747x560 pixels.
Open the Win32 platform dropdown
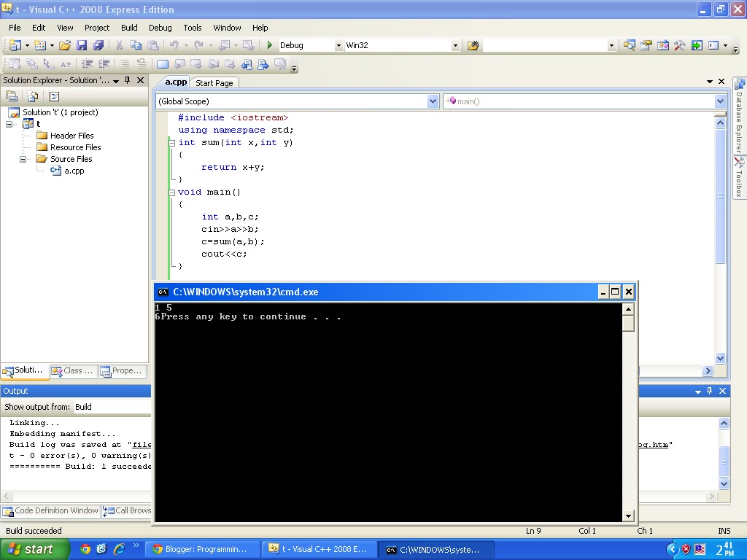(455, 45)
